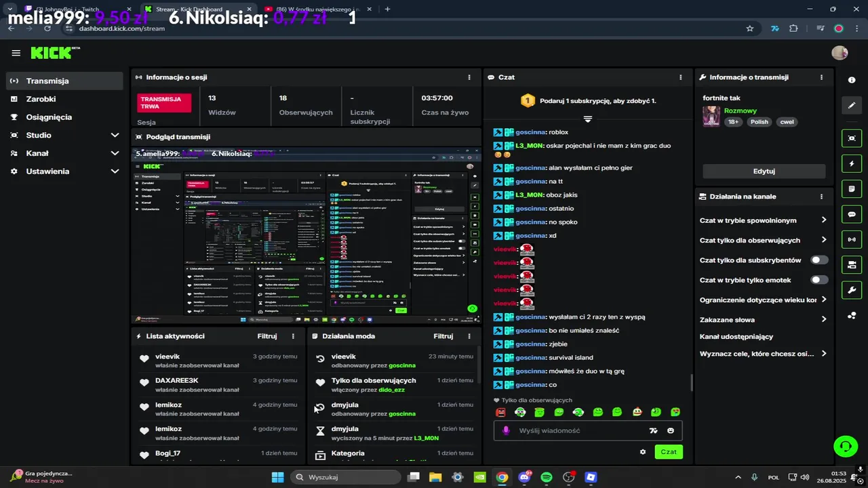
Task: Click the stream preview thumbnail
Action: [x=306, y=235]
